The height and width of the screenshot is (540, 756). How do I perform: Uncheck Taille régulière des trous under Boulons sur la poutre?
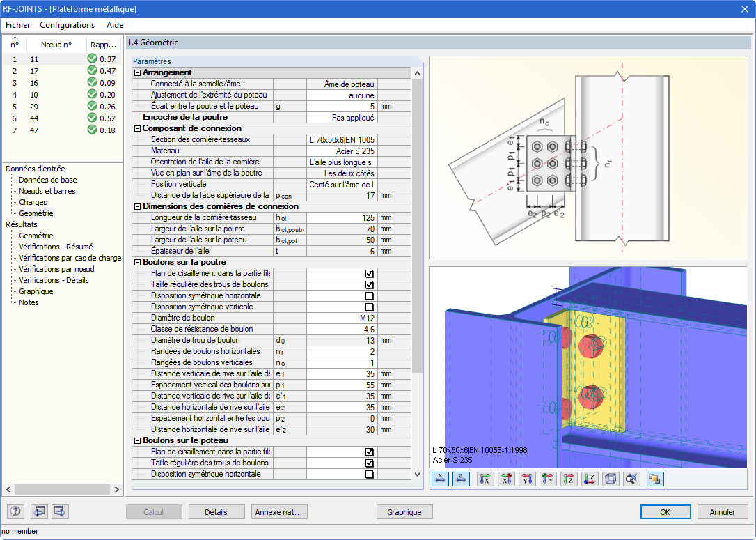(370, 285)
